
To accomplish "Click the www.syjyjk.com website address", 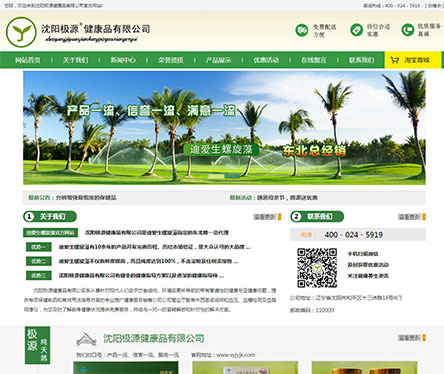I will 236,355.
